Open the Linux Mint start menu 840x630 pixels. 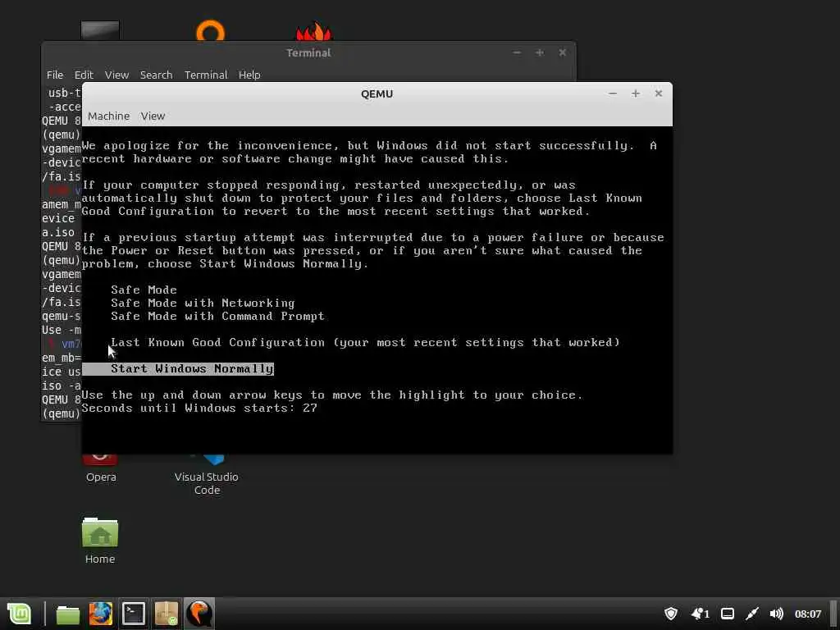pyautogui.click(x=20, y=614)
